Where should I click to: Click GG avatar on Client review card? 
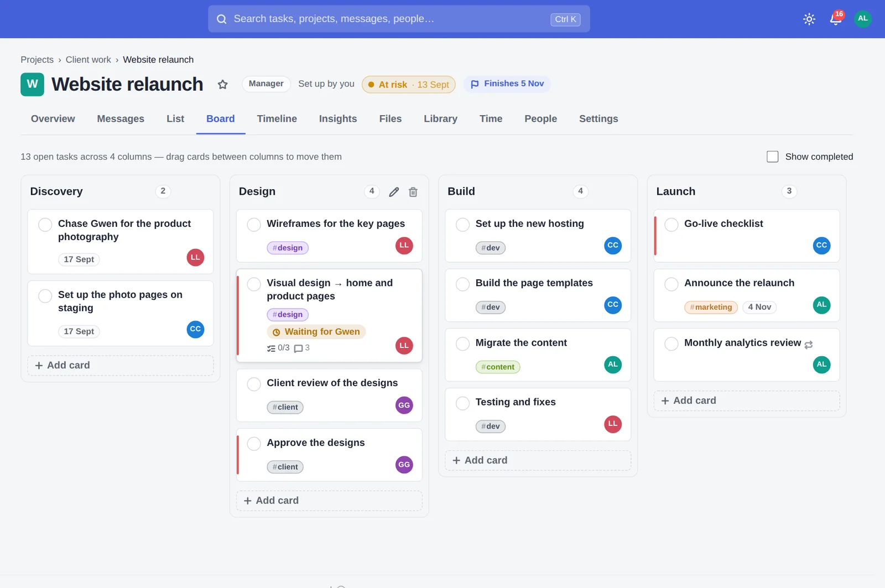coord(404,405)
